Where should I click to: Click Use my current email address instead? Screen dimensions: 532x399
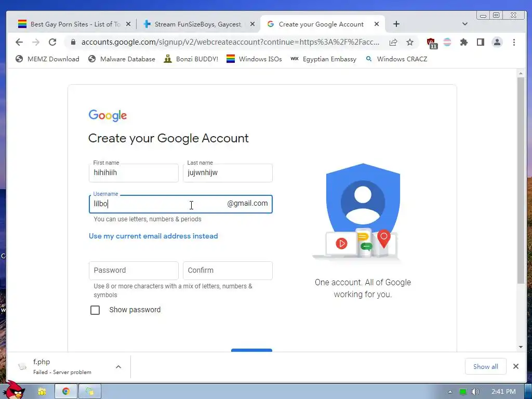click(x=153, y=236)
